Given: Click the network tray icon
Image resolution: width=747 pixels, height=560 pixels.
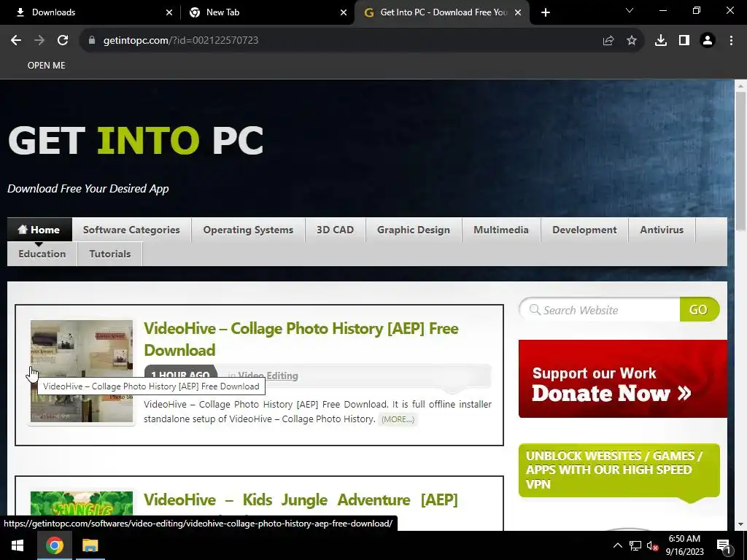Looking at the screenshot, I should point(635,545).
